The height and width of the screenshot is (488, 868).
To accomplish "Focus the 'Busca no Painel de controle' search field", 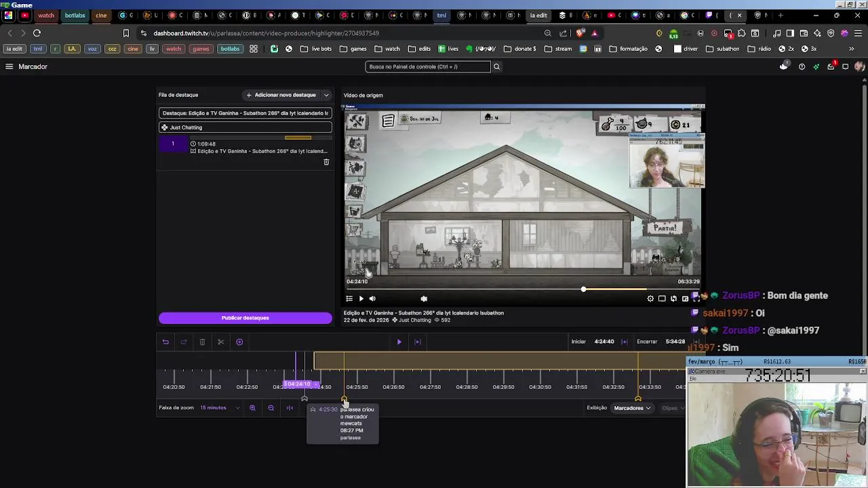I will tap(427, 66).
